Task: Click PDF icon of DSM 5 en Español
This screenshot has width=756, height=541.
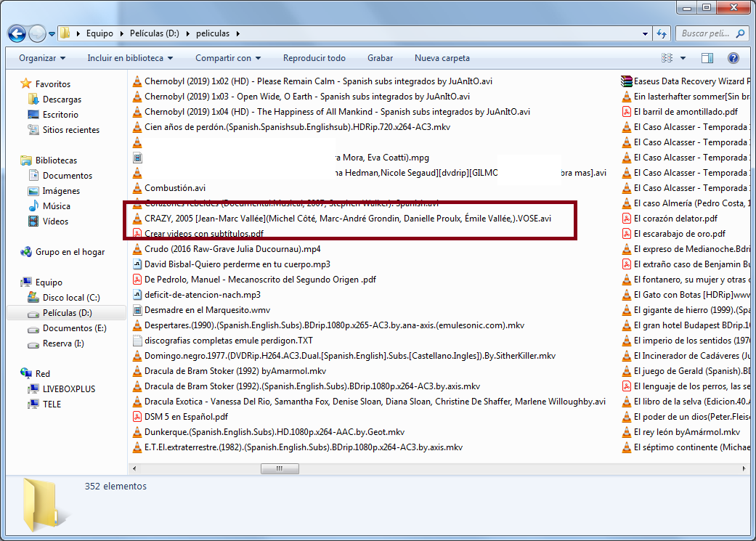Action: tap(137, 417)
